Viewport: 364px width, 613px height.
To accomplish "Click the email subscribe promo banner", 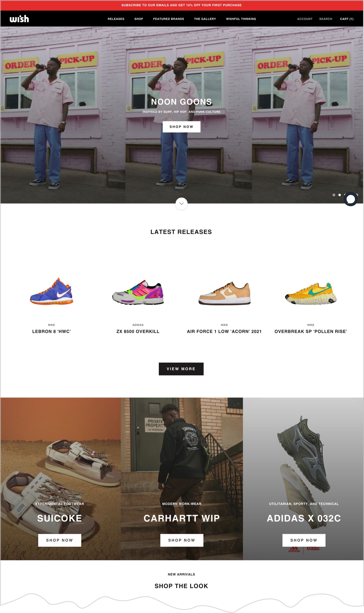I will [182, 5].
